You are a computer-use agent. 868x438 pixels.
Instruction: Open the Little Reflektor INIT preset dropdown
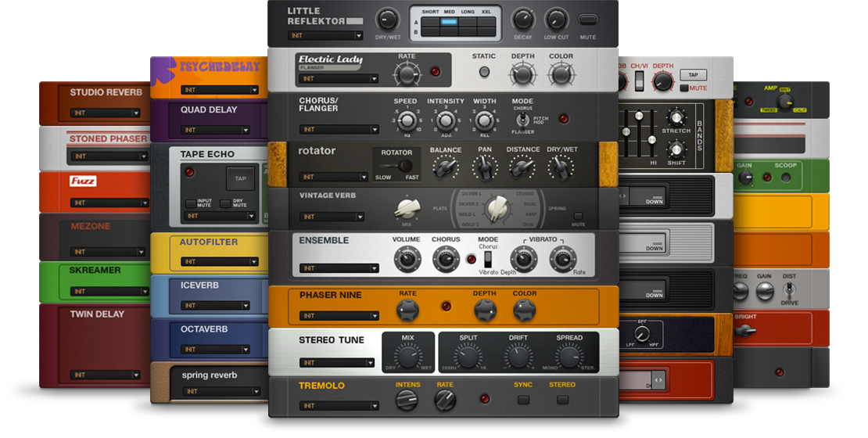tap(325, 36)
